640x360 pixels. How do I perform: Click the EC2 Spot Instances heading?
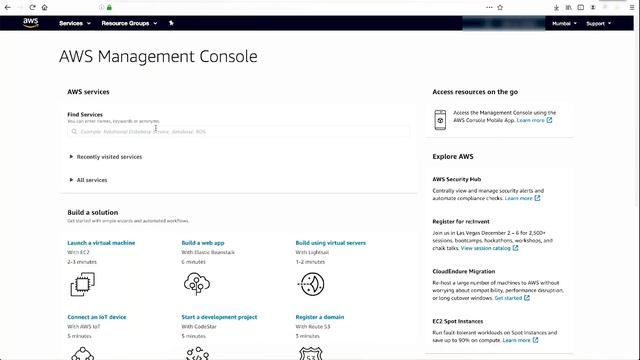(x=458, y=322)
